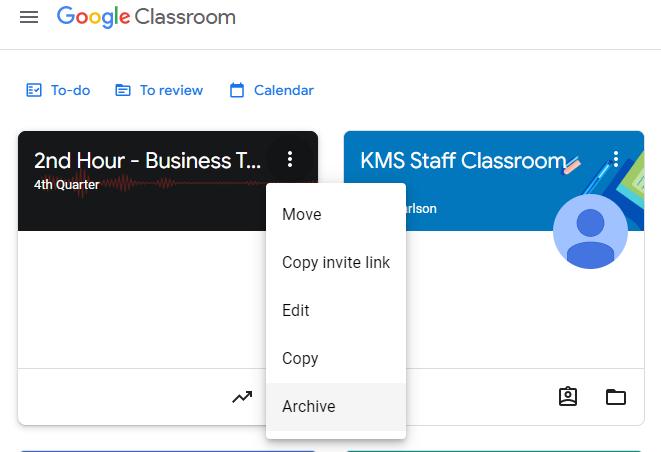Open the To review page
661x452 pixels.
(159, 90)
